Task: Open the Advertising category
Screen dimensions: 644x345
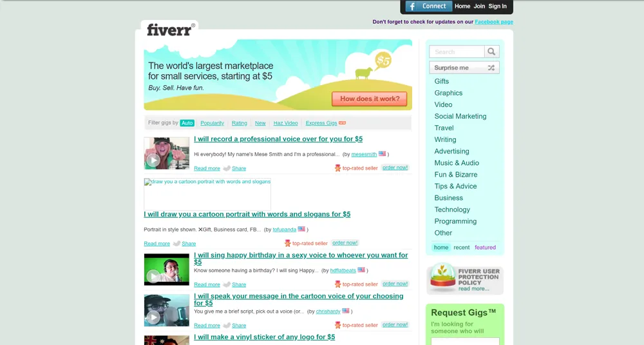Action: [452, 152]
